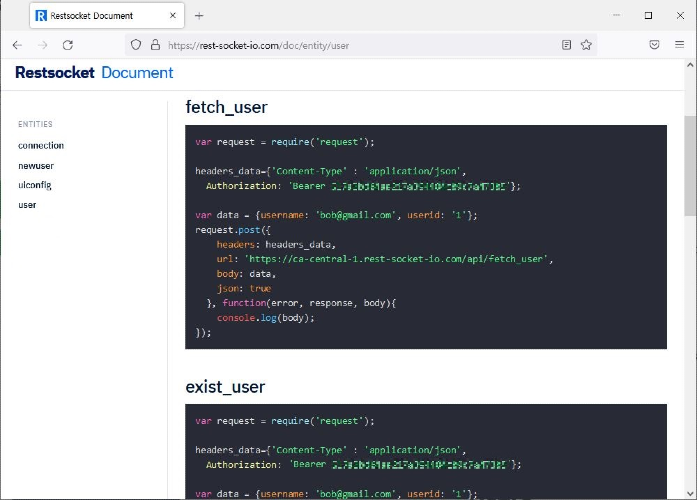Open the Firefox hamburger application menu
The image size is (697, 500).
[680, 45]
